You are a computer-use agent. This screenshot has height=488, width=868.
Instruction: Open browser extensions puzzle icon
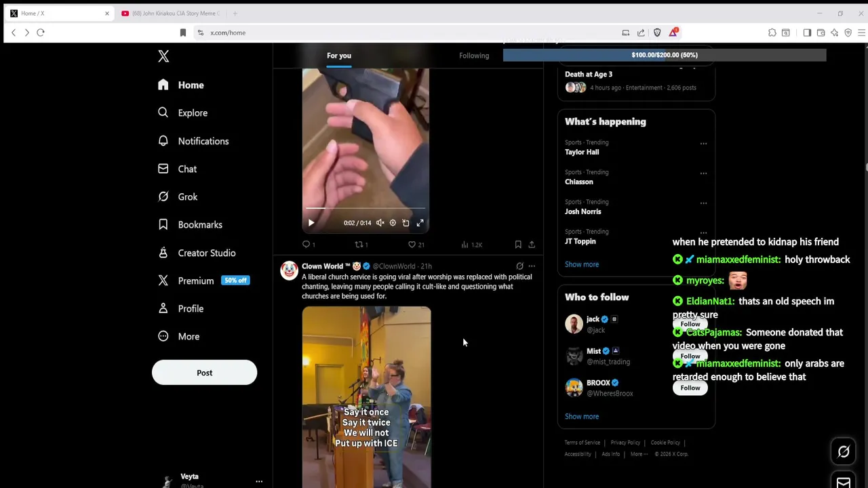pyautogui.click(x=772, y=33)
